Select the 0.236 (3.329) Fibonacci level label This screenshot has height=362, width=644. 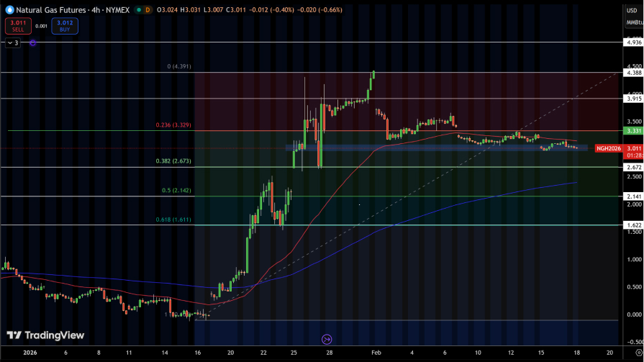pos(174,125)
